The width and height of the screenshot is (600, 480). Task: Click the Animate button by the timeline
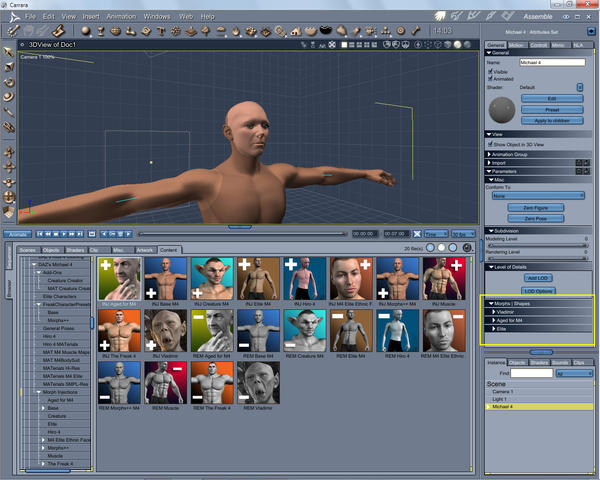pos(18,234)
